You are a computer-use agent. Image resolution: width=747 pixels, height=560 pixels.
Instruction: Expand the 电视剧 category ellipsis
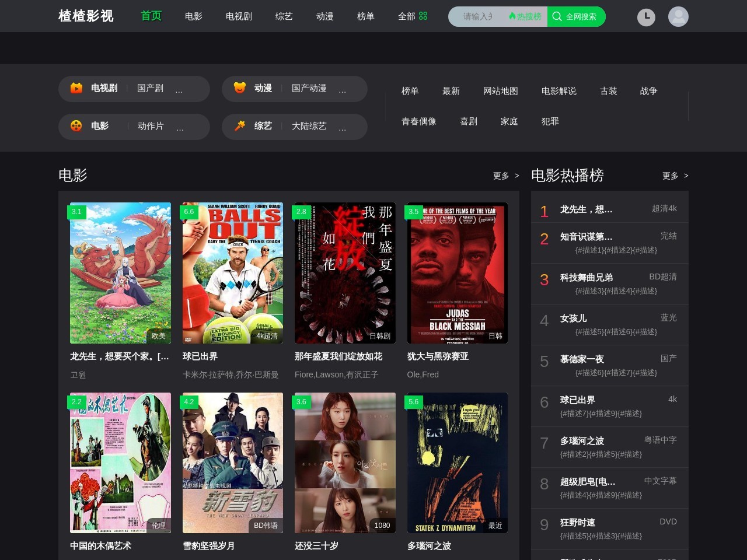(x=179, y=90)
